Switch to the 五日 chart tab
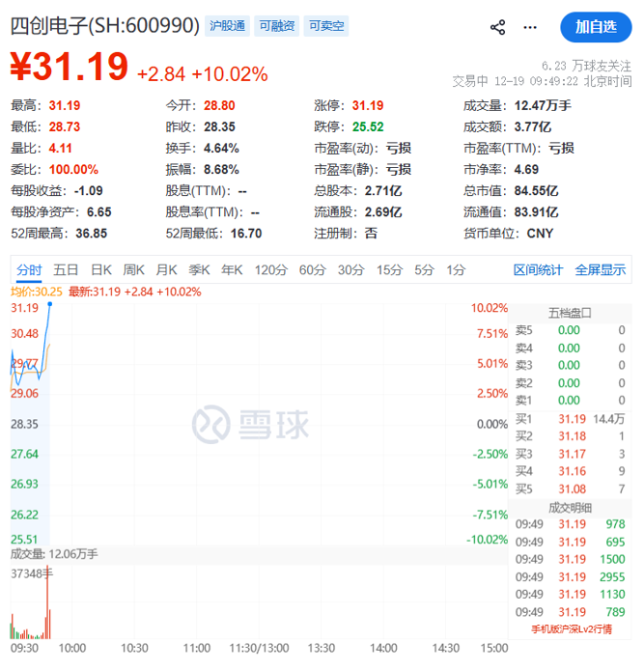This screenshot has height=670, width=644. pyautogui.click(x=66, y=269)
